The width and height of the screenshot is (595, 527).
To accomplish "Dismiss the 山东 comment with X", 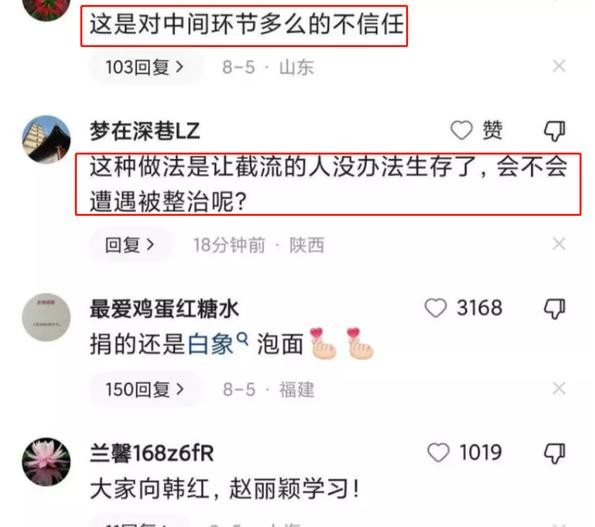I will click(x=559, y=66).
